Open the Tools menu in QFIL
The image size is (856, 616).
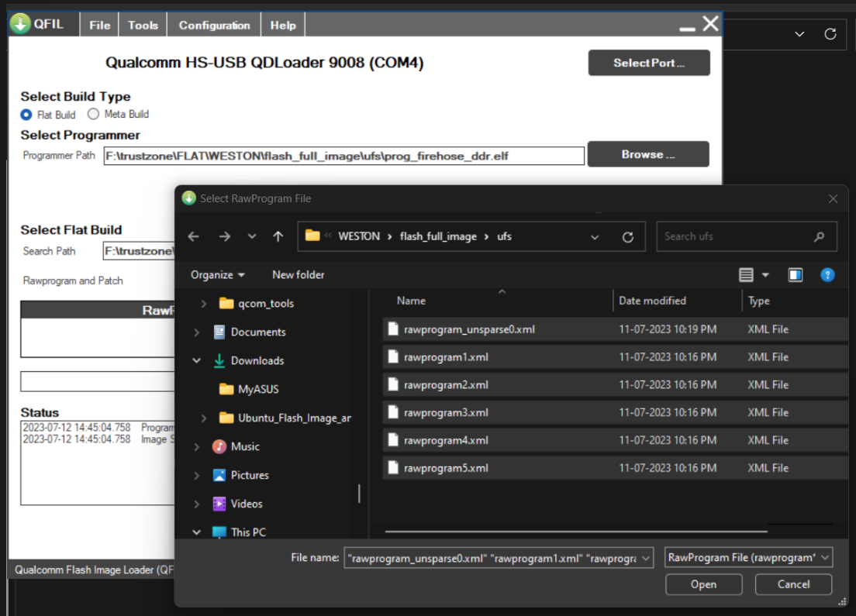click(143, 25)
